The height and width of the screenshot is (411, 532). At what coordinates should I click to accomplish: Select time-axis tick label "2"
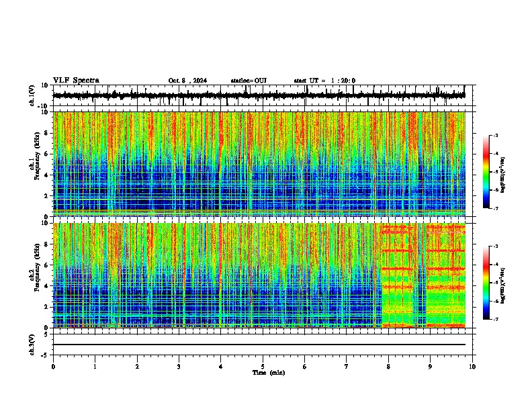tap(137, 367)
